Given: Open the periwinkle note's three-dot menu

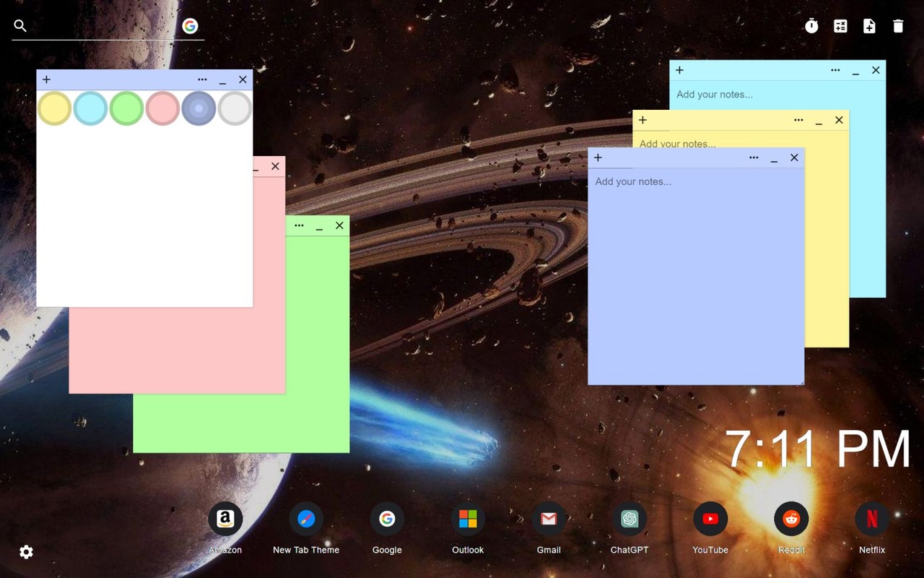Looking at the screenshot, I should [x=754, y=158].
